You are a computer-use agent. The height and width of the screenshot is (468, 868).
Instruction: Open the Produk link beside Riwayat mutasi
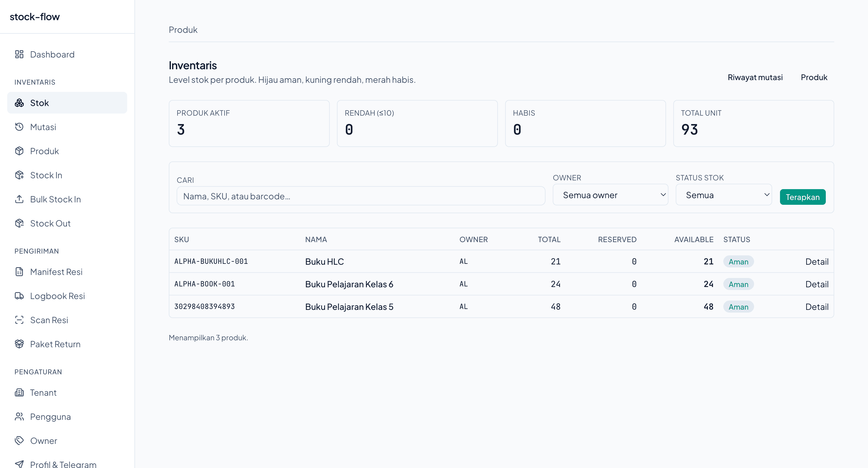814,77
